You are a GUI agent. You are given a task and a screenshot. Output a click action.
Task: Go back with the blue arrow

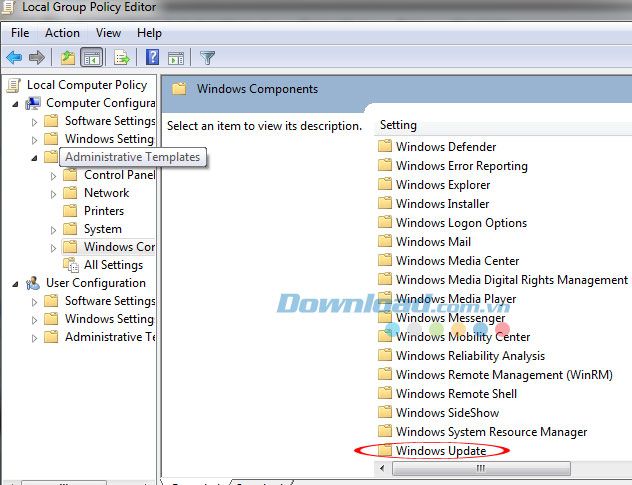pyautogui.click(x=14, y=58)
